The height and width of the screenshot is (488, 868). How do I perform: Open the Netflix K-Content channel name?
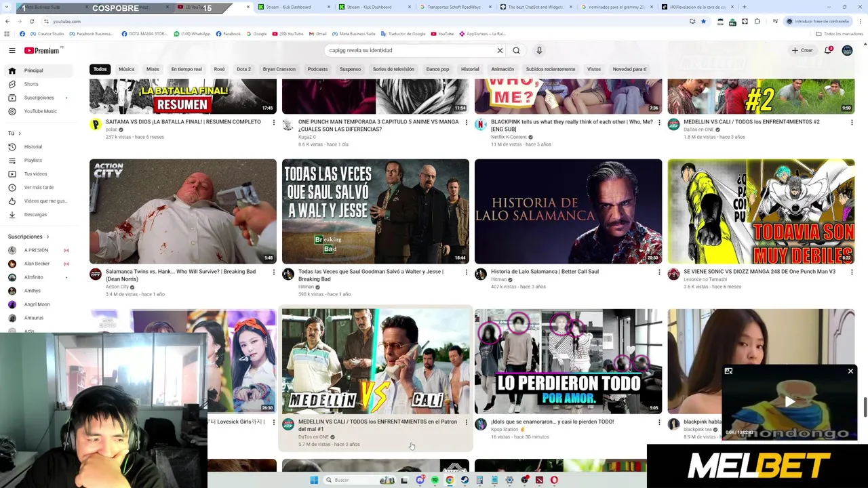point(509,137)
